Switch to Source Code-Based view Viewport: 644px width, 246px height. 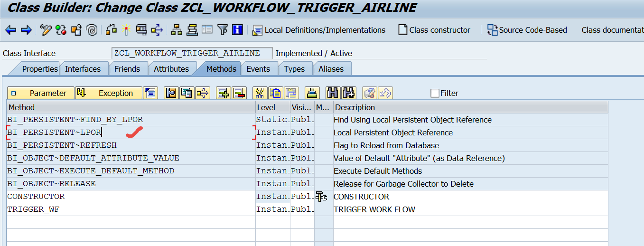coord(527,30)
